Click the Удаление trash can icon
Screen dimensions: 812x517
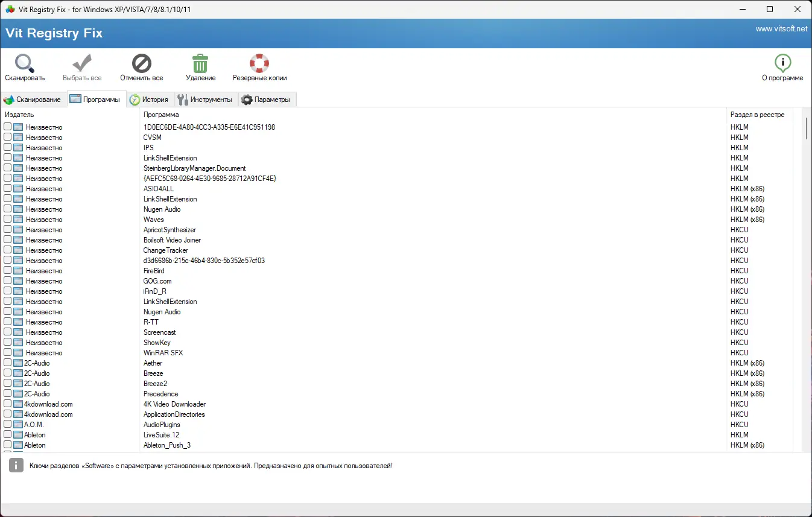click(200, 63)
